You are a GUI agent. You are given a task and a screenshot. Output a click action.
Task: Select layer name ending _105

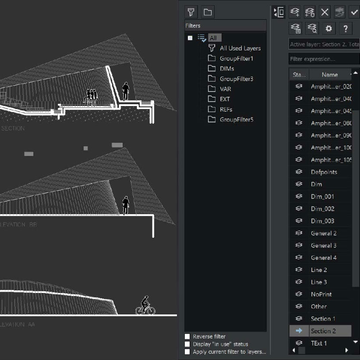coord(331,160)
